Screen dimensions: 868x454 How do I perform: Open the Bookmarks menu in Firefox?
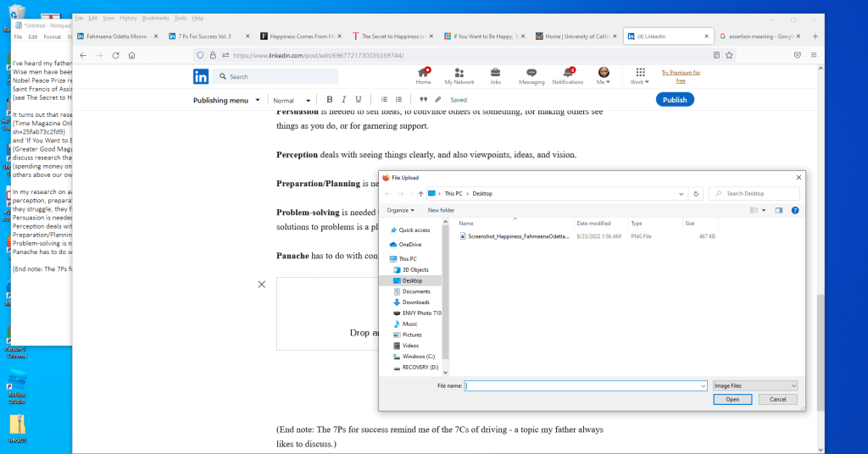(x=155, y=18)
